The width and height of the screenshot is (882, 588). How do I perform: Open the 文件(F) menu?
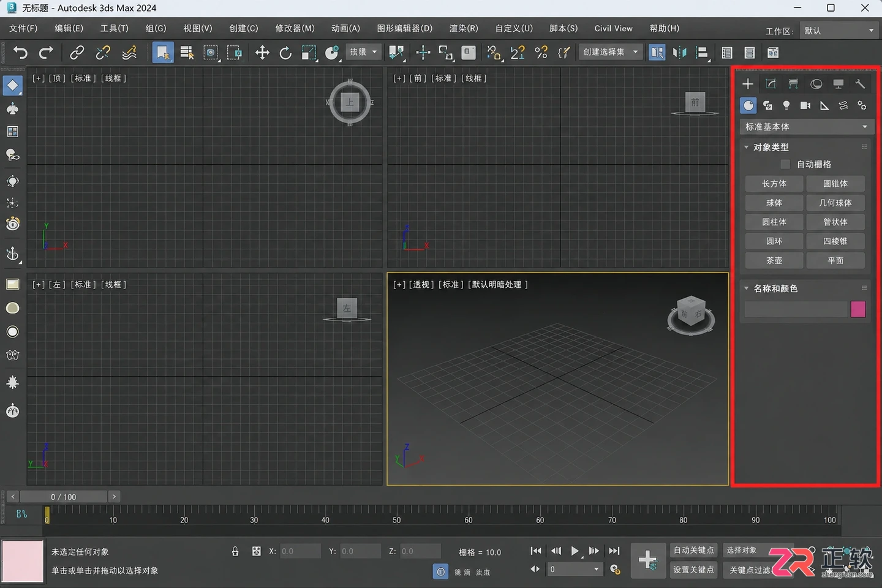tap(23, 28)
